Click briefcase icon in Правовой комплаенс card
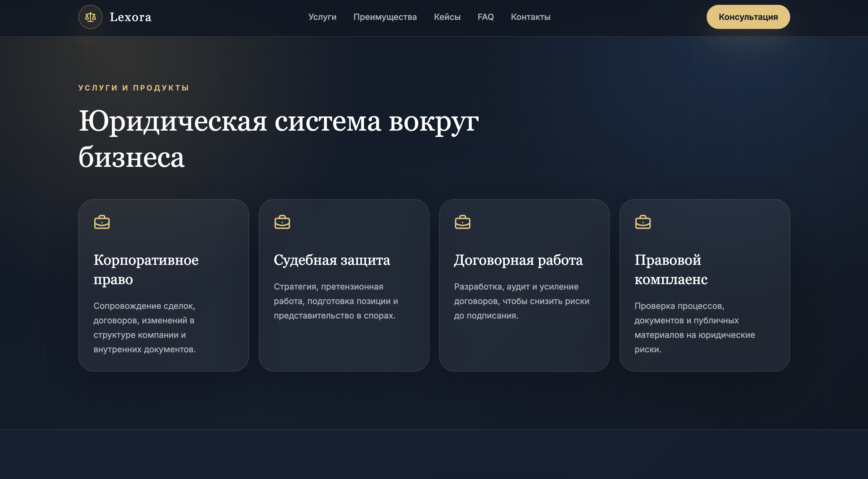The image size is (868, 479). [643, 222]
